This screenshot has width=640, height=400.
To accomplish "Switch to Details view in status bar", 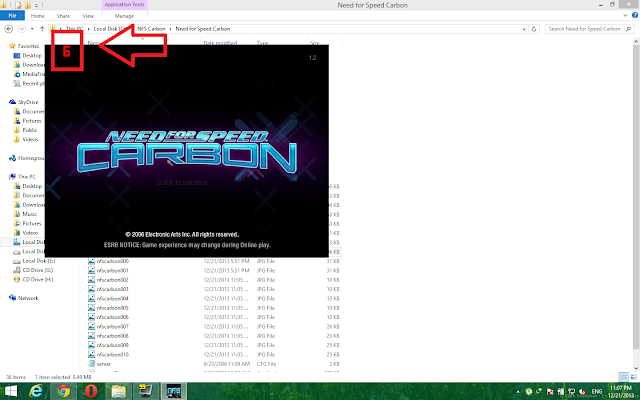I will tap(623, 377).
